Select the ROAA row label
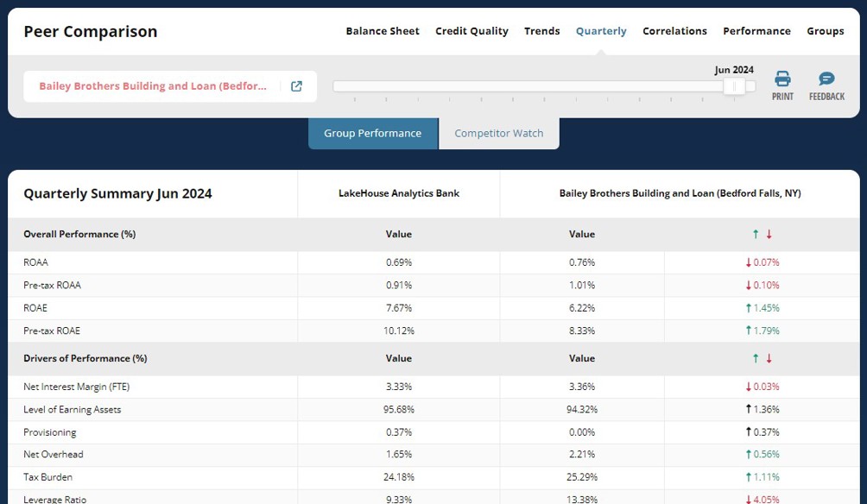The width and height of the screenshot is (867, 504). point(36,262)
